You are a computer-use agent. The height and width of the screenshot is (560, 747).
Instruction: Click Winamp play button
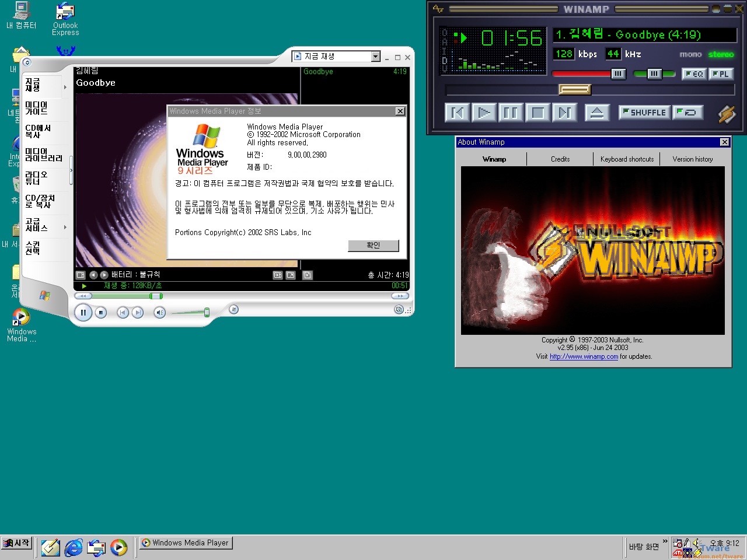[x=484, y=113]
